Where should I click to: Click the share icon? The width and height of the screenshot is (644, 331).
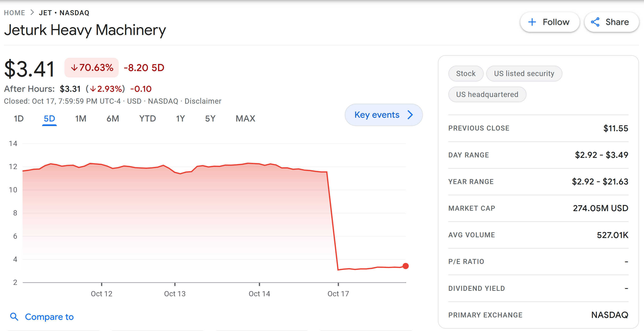coord(595,22)
